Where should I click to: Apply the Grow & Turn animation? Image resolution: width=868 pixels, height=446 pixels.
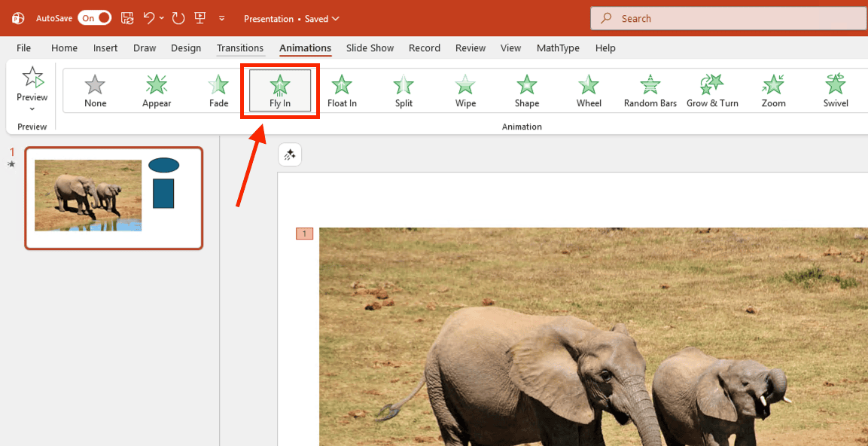[711, 89]
